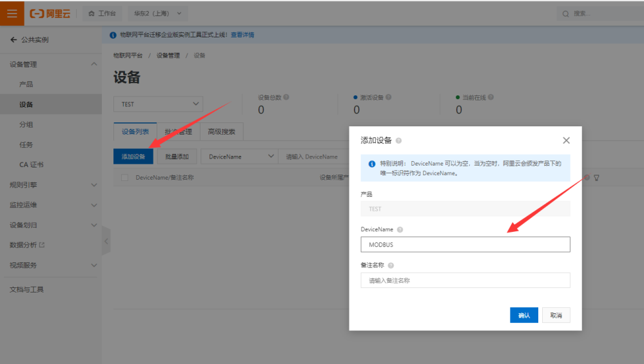
Task: Click the 取消 button
Action: point(556,315)
